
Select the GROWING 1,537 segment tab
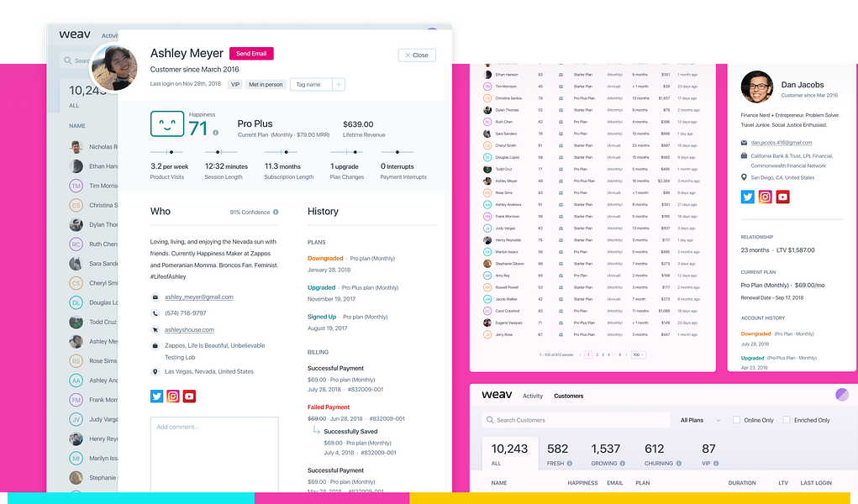click(608, 454)
